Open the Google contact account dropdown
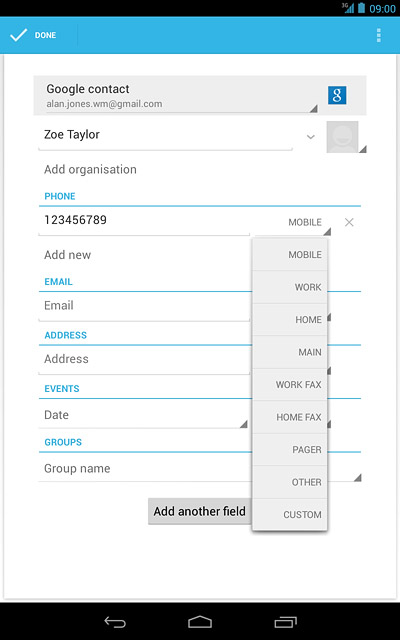 pyautogui.click(x=182, y=95)
